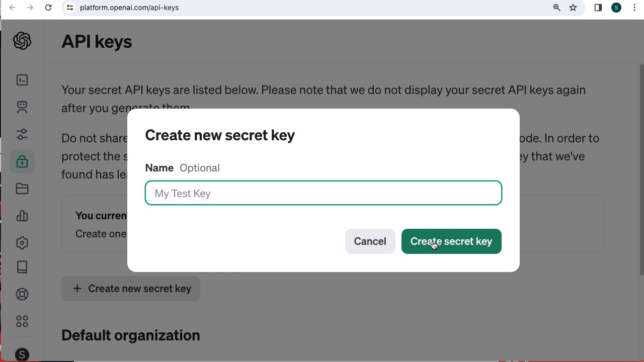
Task: Toggle the browser side panel icon
Action: pos(598,8)
